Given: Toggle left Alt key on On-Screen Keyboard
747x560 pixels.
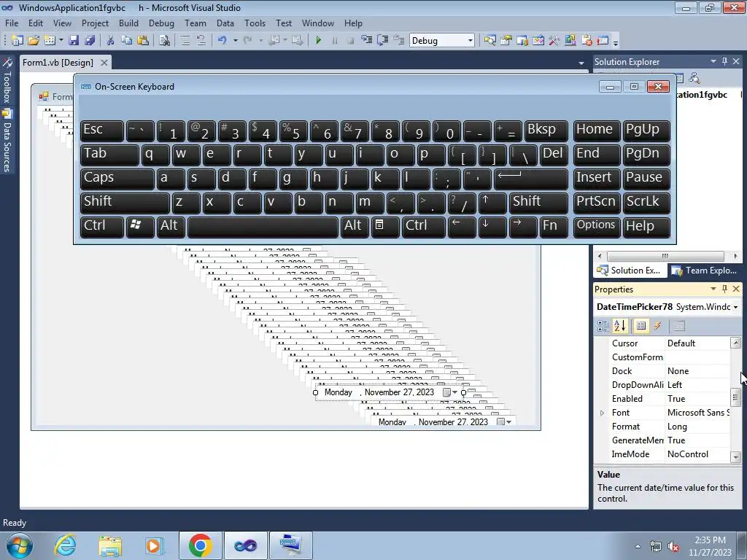Looking at the screenshot, I should coord(171,226).
